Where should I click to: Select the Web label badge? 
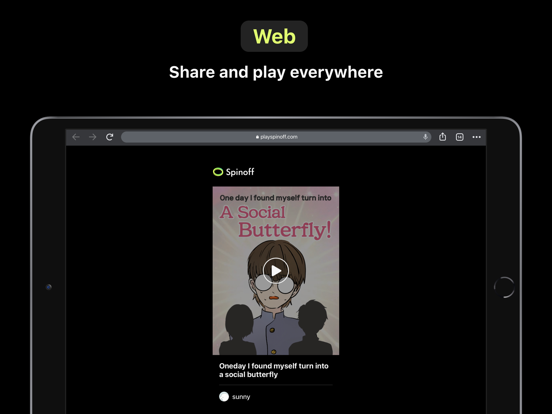coord(274,36)
